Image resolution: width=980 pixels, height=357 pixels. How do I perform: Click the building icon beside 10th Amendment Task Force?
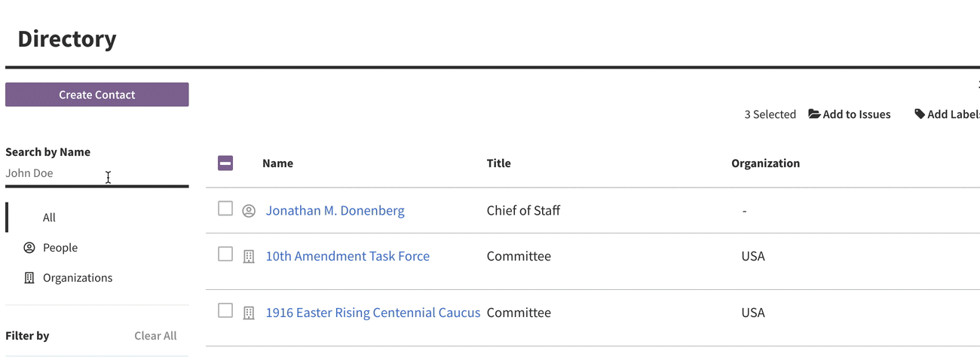tap(249, 257)
